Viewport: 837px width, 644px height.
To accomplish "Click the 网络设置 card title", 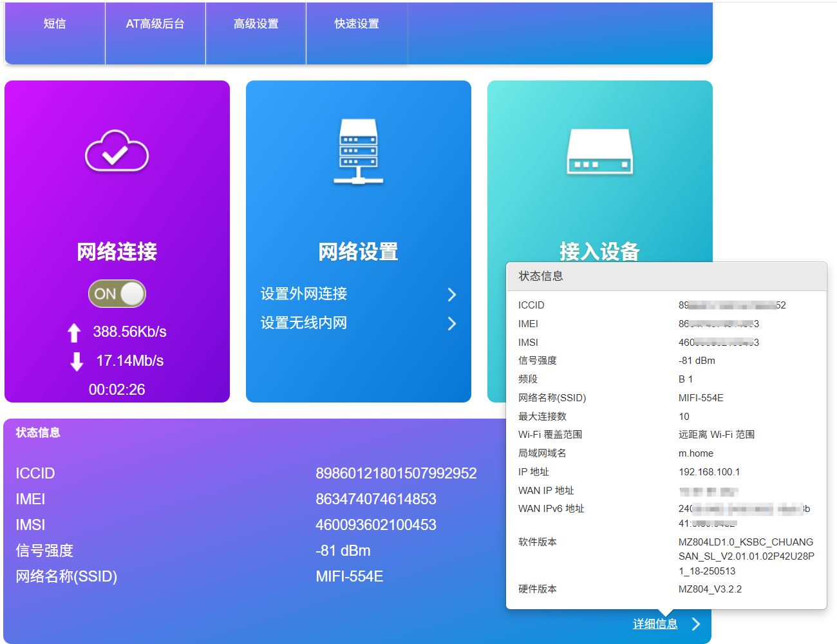I will (358, 251).
